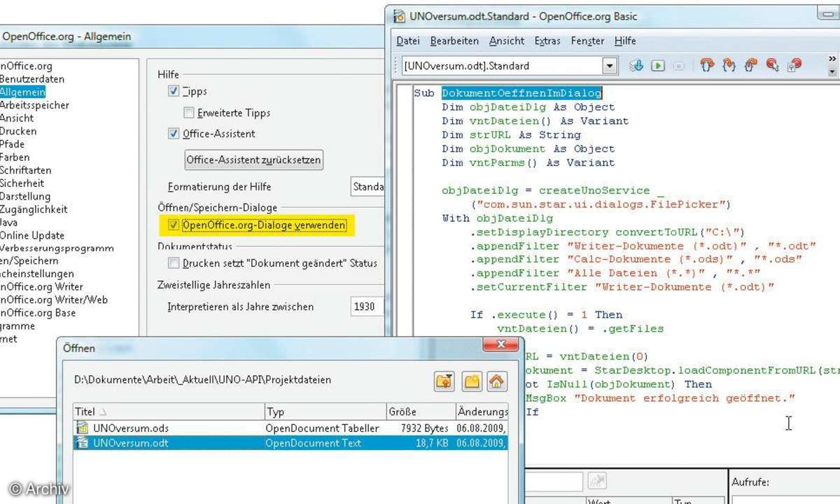Select Darstellung in options tree
The width and height of the screenshot is (840, 504).
click(x=25, y=196)
